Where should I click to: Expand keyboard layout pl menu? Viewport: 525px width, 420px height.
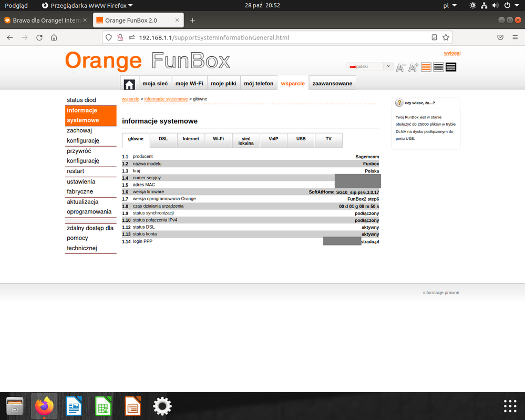450,5
